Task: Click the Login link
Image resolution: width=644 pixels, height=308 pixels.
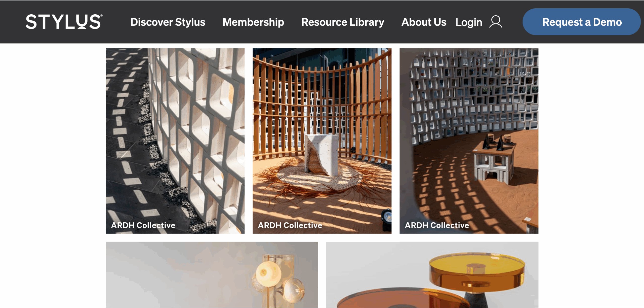Action: 469,22
